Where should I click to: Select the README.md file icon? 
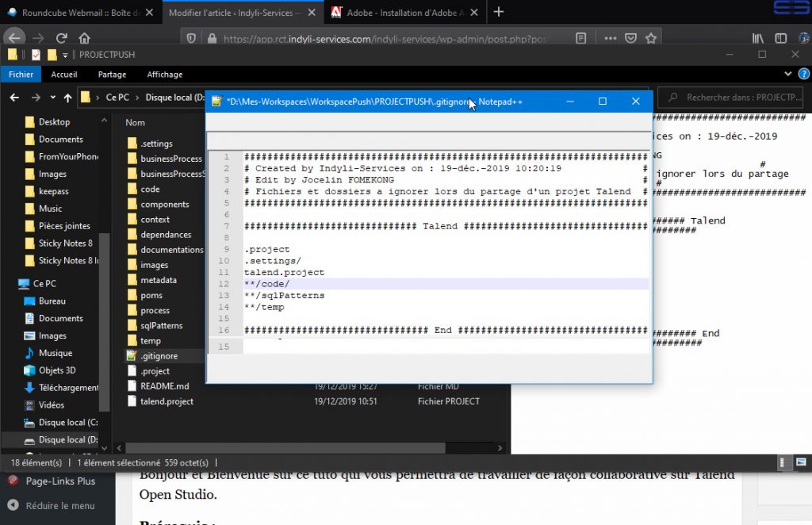(132, 385)
